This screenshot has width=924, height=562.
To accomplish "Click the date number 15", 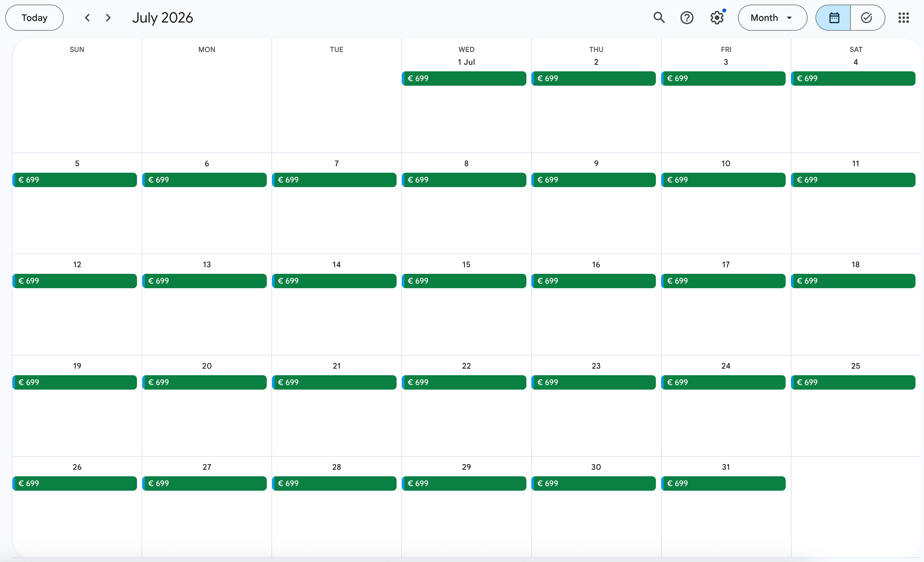I will pos(466,265).
